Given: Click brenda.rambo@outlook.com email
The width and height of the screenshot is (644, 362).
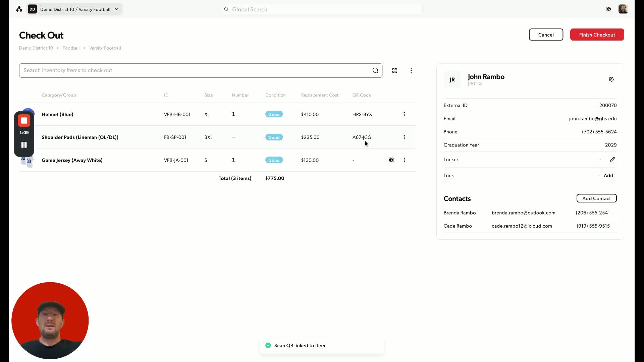Looking at the screenshot, I should pos(523,213).
